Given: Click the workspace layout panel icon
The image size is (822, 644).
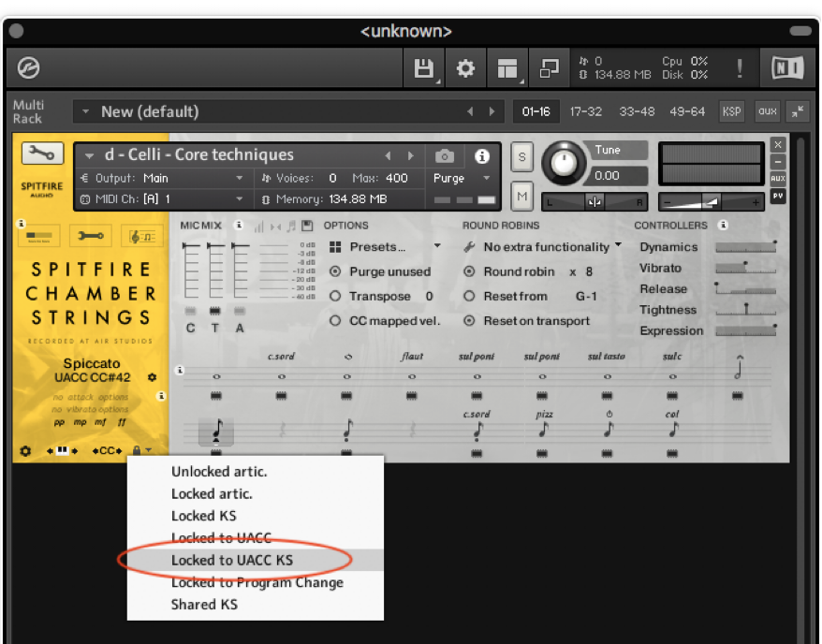Looking at the screenshot, I should pyautogui.click(x=506, y=68).
